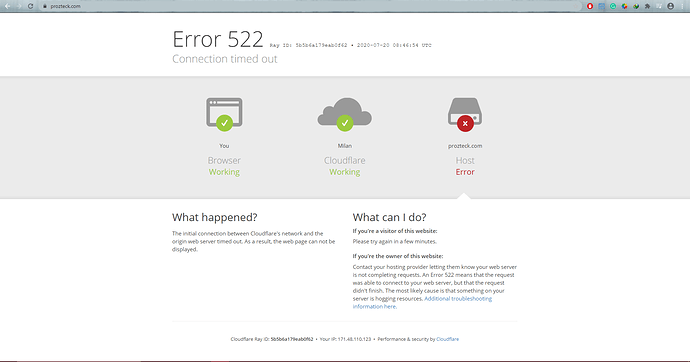Click the 'What happened?' heading
Screen dimensions: 690x362
tap(215, 217)
